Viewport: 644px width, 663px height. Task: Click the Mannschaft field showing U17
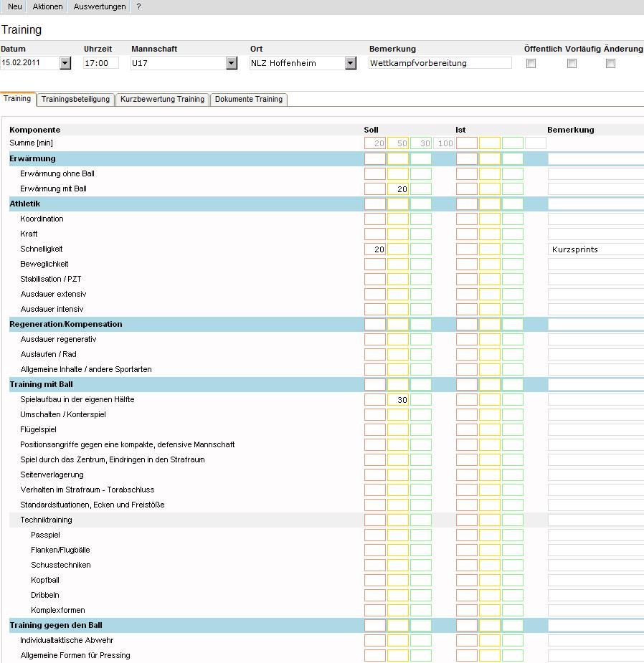tap(179, 63)
